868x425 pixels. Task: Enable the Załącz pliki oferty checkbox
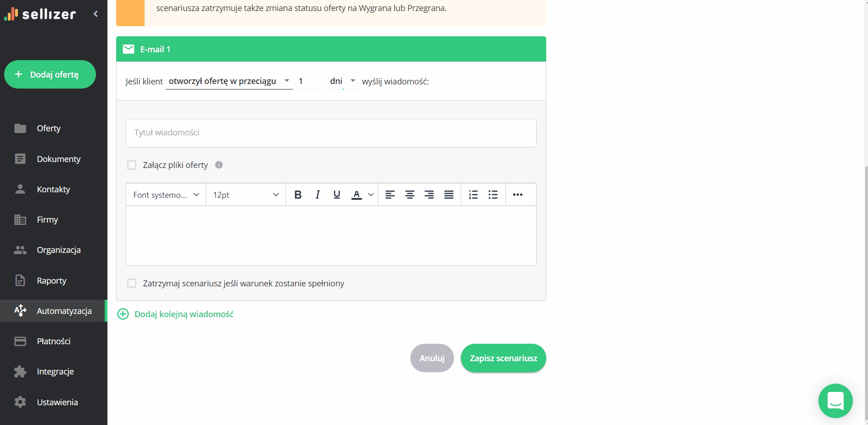click(132, 165)
